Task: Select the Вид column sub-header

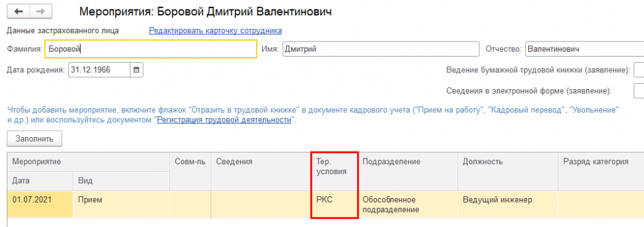Action: 121,180
